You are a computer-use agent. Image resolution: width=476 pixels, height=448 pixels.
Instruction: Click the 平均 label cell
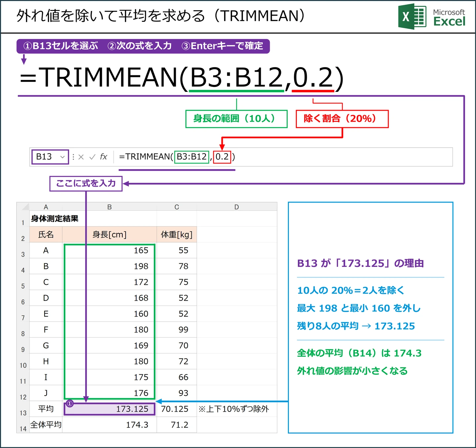pos(46,409)
